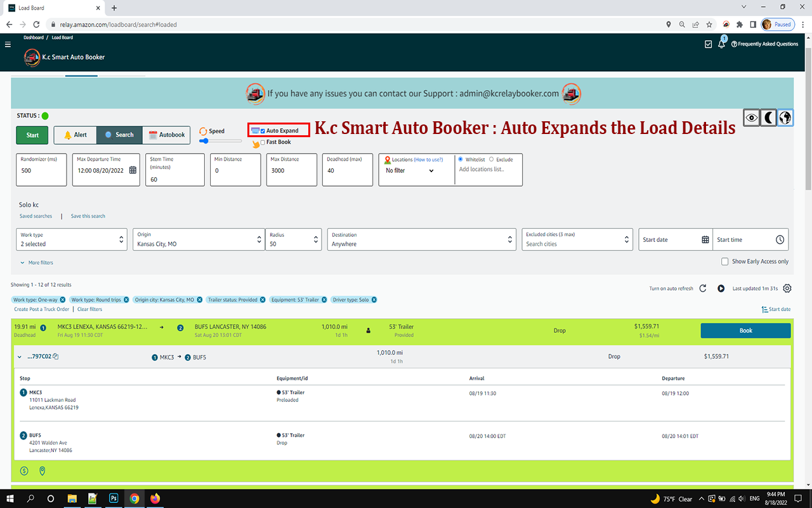This screenshot has height=508, width=812.
Task: Remove the Driver type: Solo chip
Action: 374,300
